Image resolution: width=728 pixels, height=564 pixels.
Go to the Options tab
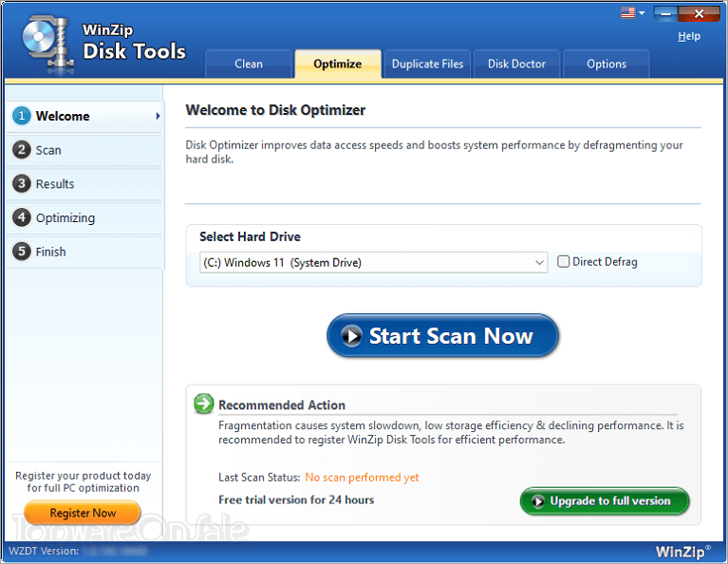tap(606, 65)
